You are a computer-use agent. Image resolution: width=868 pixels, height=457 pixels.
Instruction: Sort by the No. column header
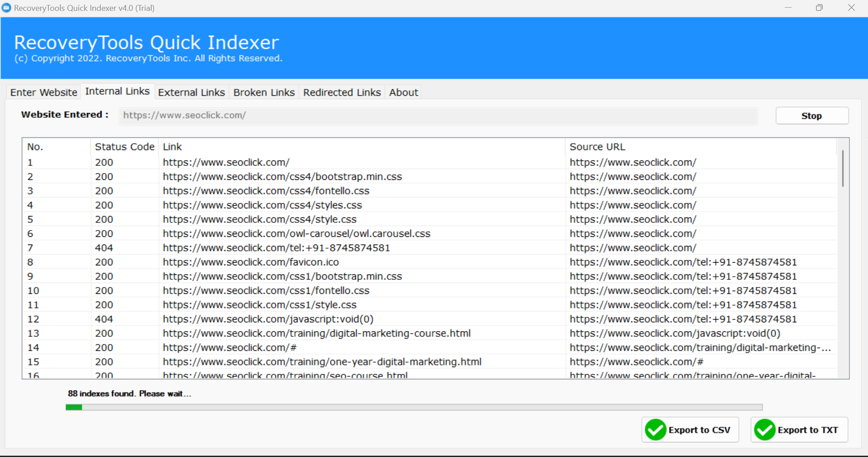56,147
